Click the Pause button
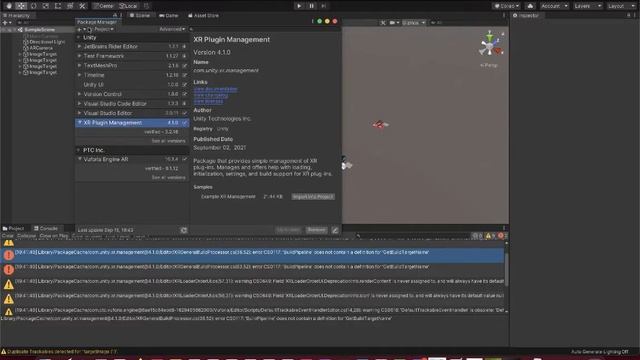The height and width of the screenshot is (360, 640). pyautogui.click(x=311, y=6)
